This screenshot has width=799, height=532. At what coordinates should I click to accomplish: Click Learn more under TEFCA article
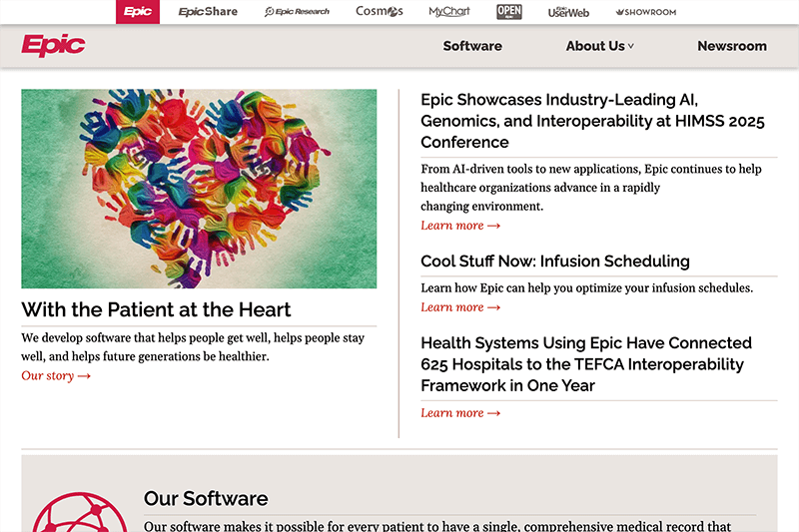click(459, 413)
